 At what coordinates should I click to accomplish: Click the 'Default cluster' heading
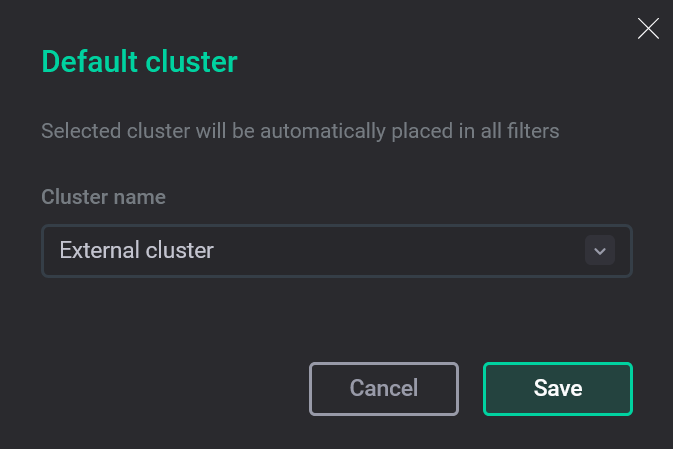[139, 62]
